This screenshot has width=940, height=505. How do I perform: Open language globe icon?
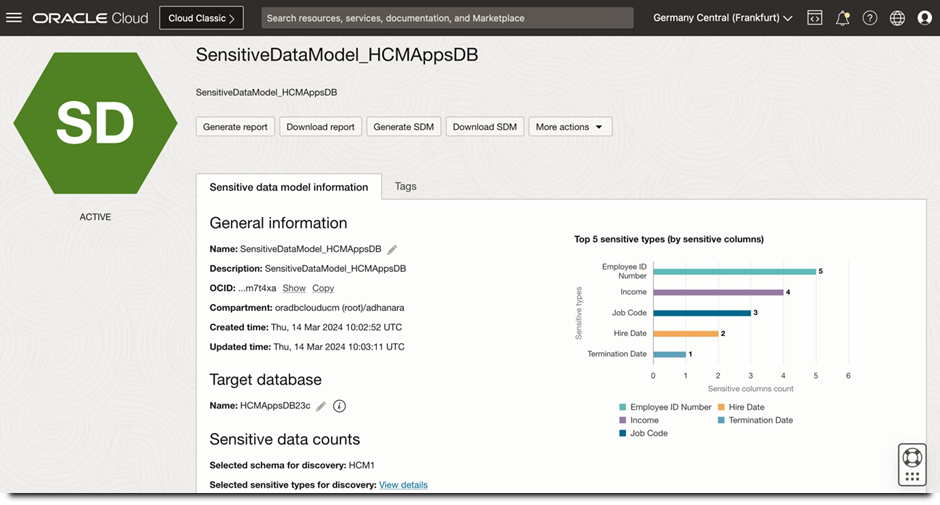click(897, 18)
